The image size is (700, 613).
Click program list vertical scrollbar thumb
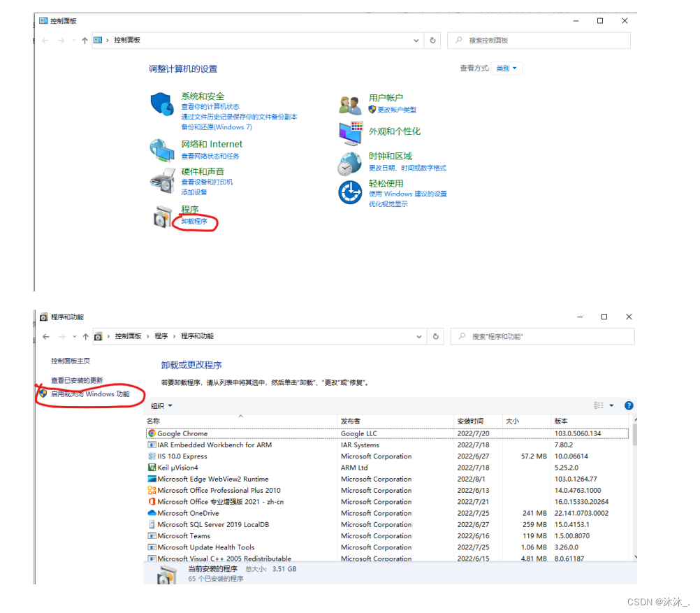click(634, 434)
